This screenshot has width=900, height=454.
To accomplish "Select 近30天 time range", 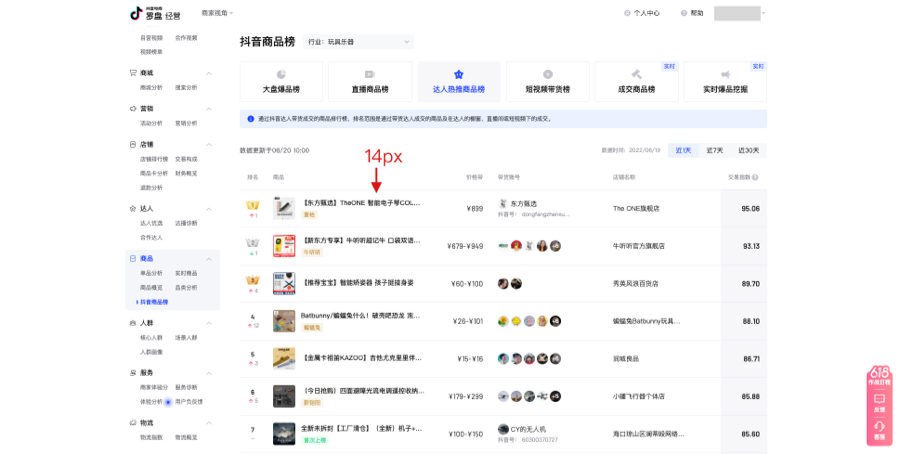I will [748, 150].
